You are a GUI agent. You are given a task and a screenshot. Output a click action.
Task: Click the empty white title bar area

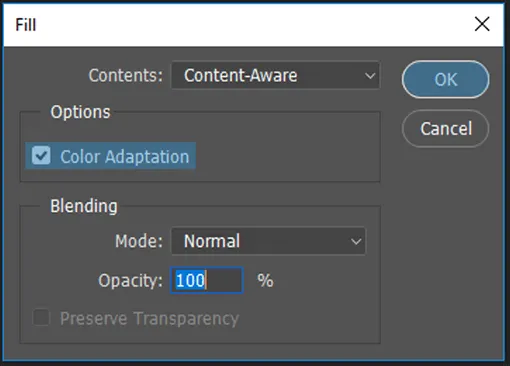click(253, 25)
